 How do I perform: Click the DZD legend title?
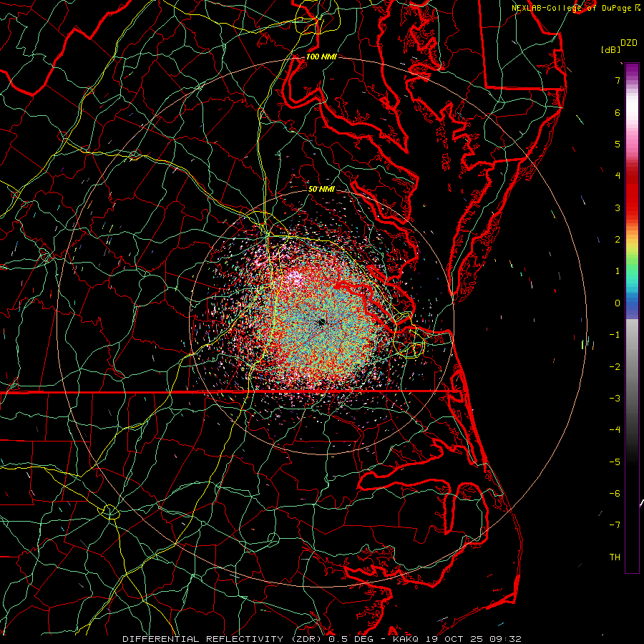[629, 43]
